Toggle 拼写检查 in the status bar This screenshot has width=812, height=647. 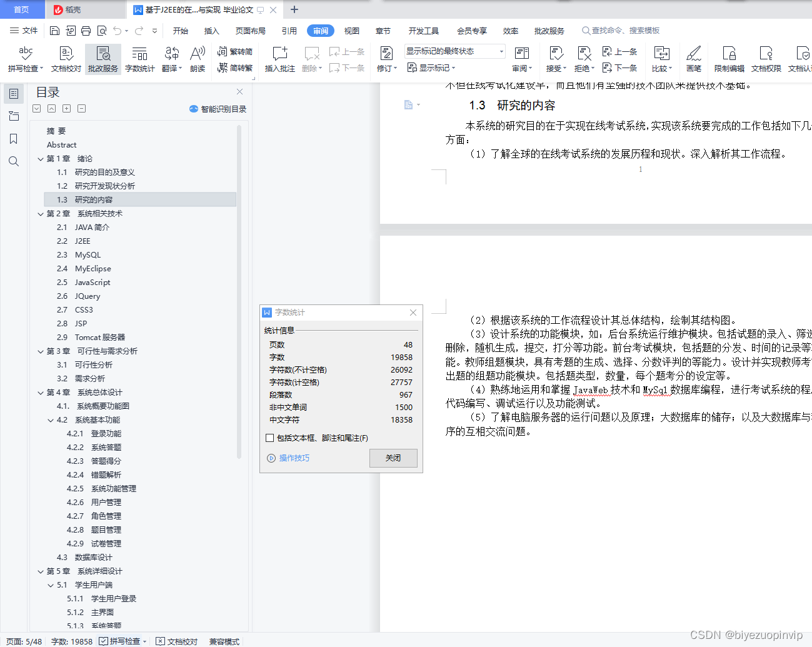(x=122, y=641)
